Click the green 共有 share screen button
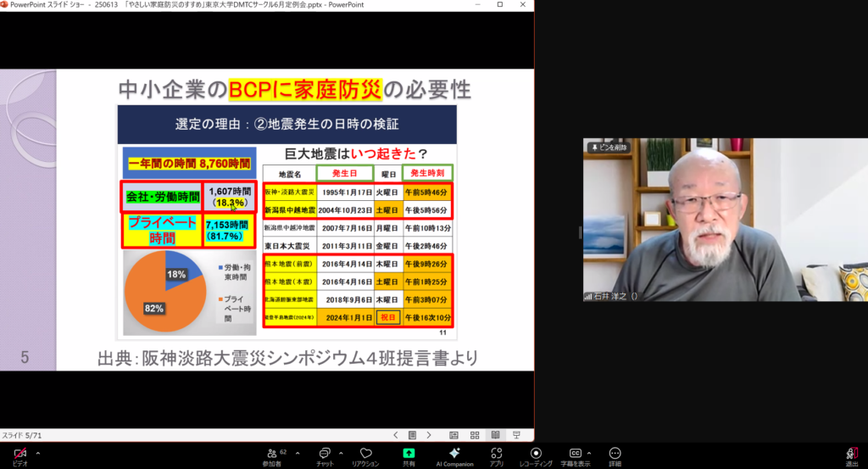 [409, 455]
